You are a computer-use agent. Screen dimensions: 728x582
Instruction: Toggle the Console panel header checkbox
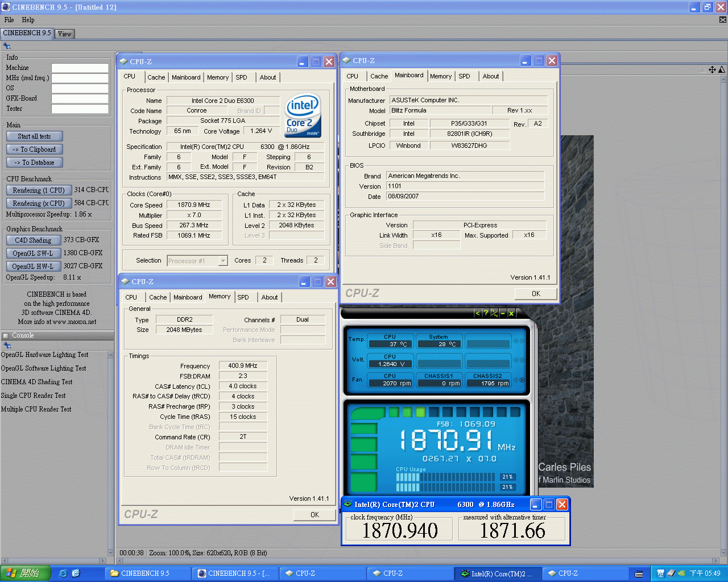(6, 335)
